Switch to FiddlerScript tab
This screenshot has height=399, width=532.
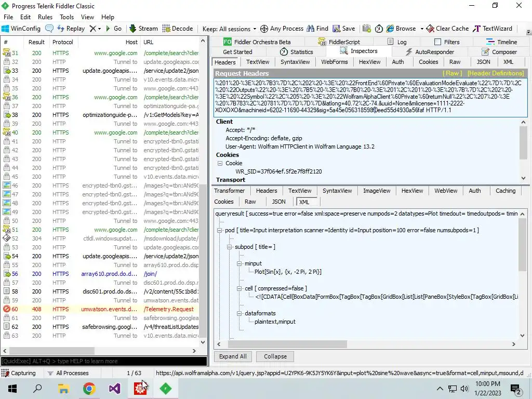tap(339, 42)
